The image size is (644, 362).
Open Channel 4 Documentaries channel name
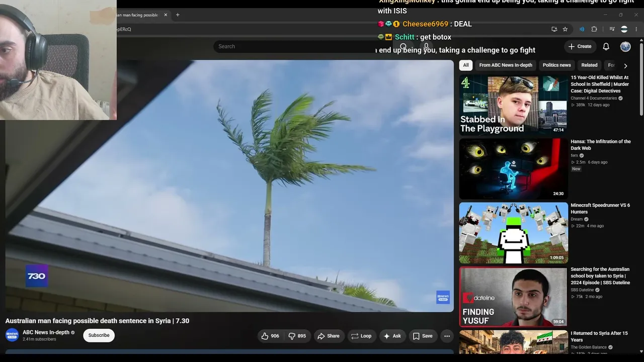(594, 98)
